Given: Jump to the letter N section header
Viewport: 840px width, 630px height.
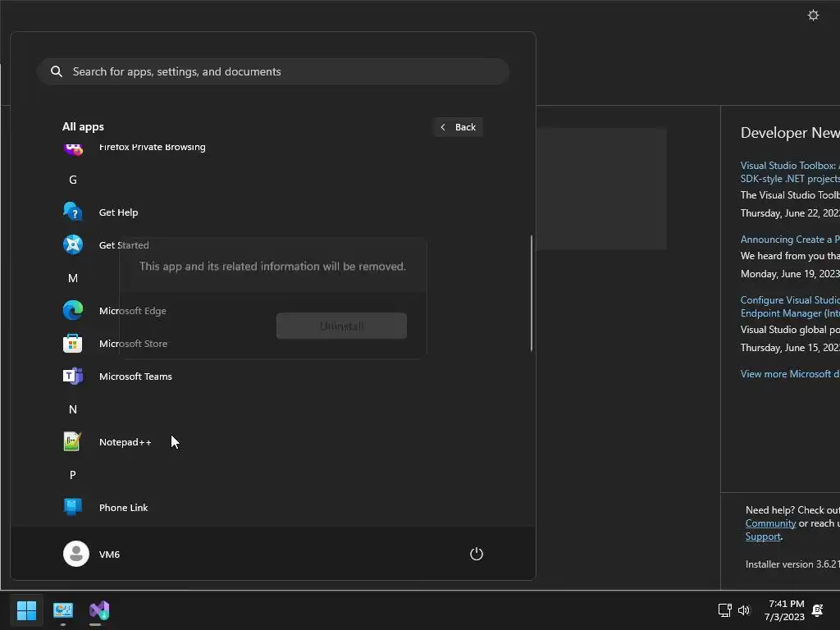Looking at the screenshot, I should 73,409.
